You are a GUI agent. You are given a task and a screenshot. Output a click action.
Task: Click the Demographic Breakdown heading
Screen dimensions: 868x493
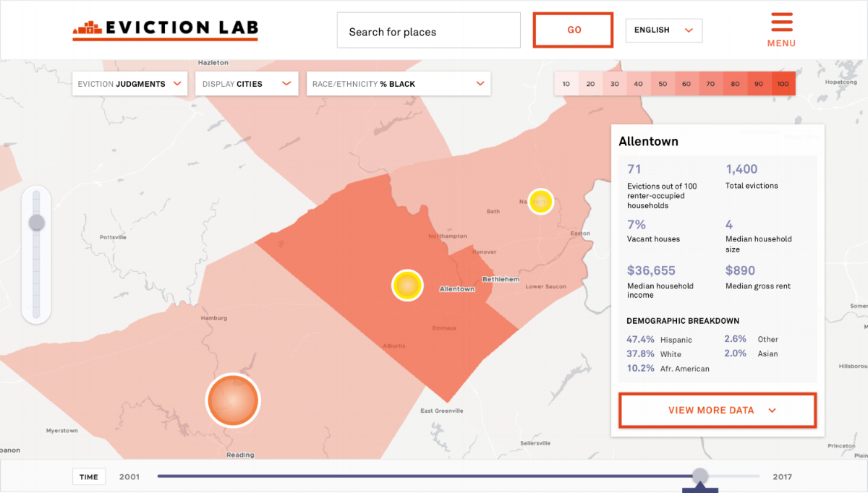[x=683, y=321]
